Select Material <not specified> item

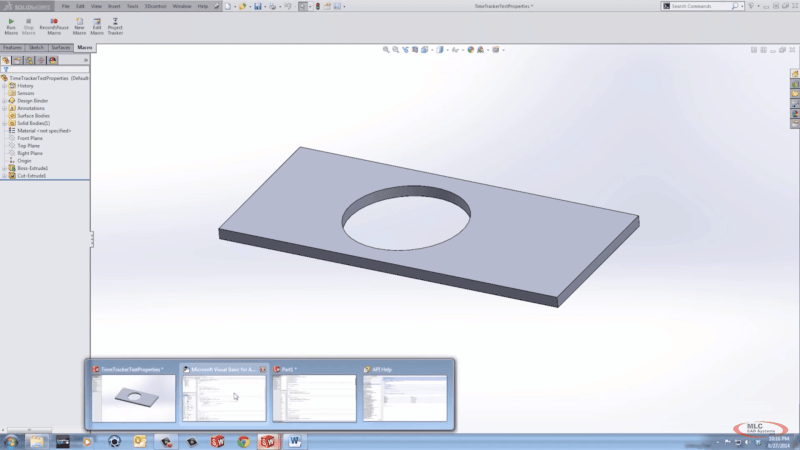(44, 131)
